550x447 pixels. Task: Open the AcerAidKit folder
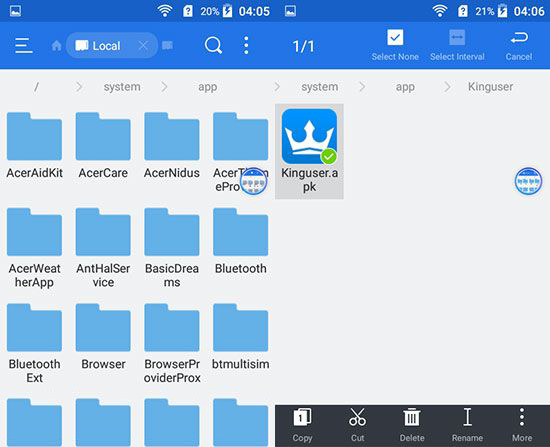34,145
